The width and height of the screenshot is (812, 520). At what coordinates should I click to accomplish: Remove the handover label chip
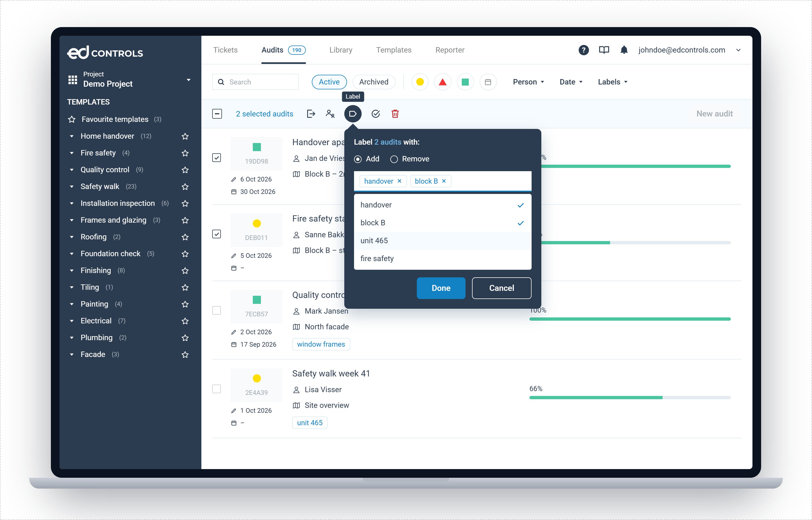400,181
